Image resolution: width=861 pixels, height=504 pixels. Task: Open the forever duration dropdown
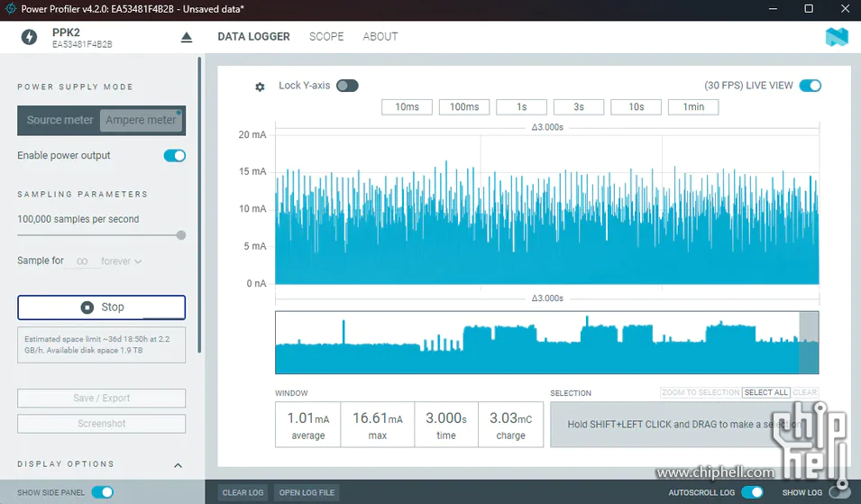pos(122,261)
